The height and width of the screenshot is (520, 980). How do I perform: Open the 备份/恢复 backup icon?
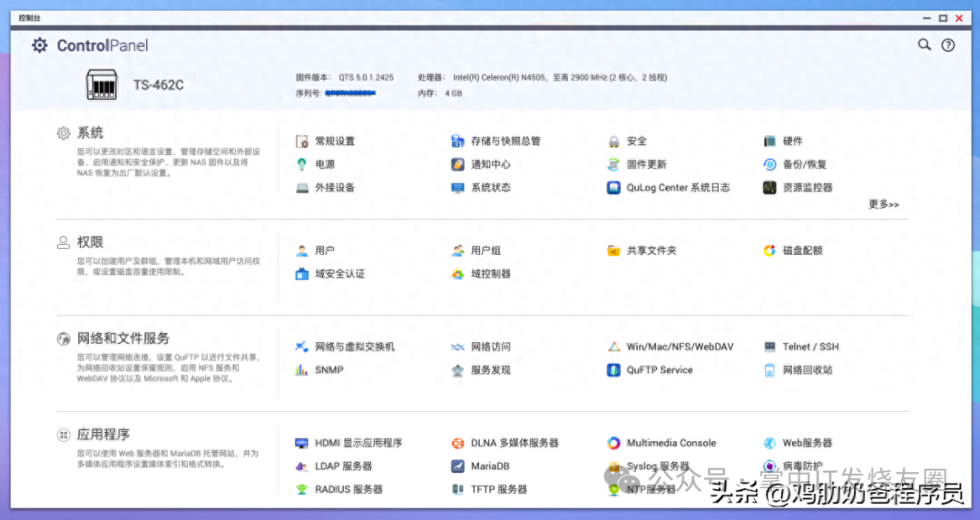pyautogui.click(x=769, y=164)
